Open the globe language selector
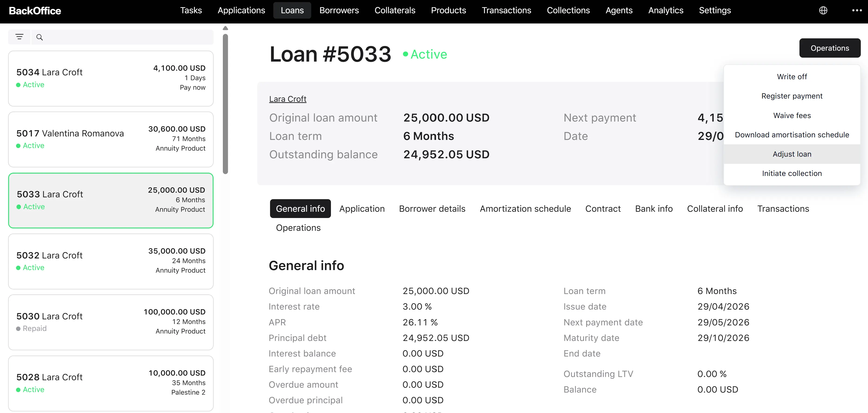Viewport: 868px width, 413px height. (x=823, y=10)
